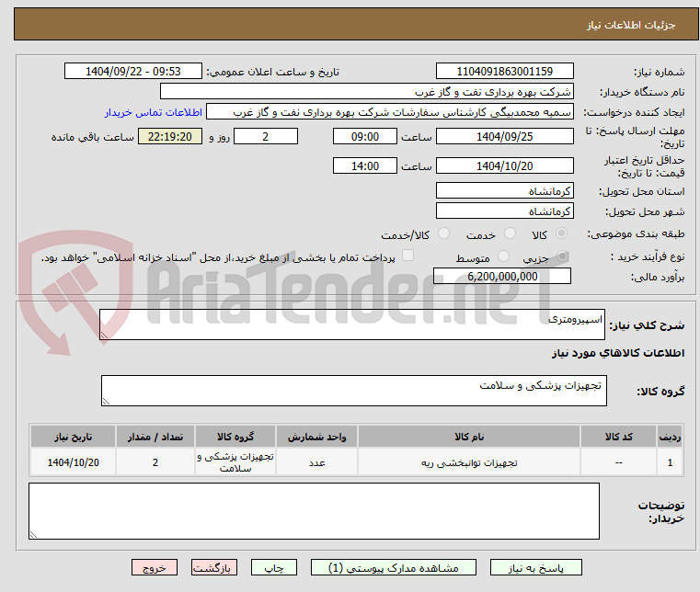Click the goods group textarea تجهیزات پزشکی و سلامت
The width and height of the screenshot is (700, 592).
point(354,391)
